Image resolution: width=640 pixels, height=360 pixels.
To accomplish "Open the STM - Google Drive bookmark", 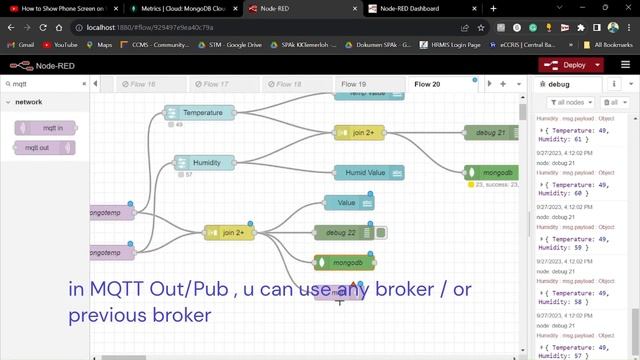I will coord(230,45).
